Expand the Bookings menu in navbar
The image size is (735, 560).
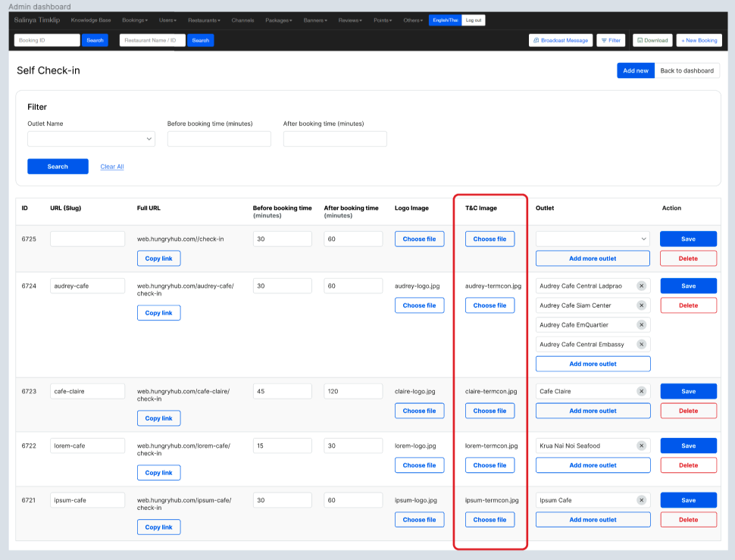[135, 20]
